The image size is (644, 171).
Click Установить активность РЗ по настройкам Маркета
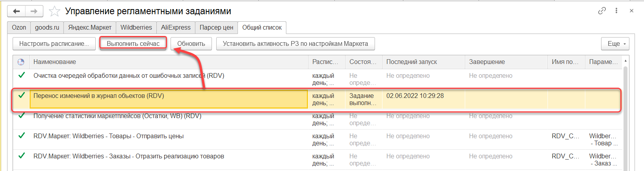[x=295, y=44]
